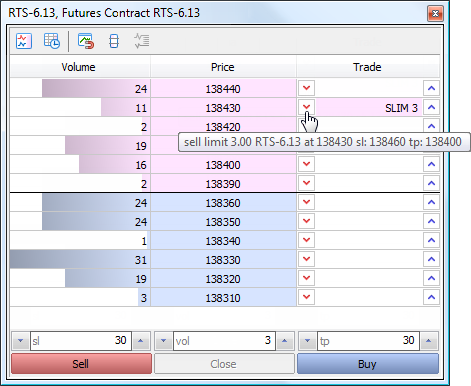The height and width of the screenshot is (386, 471).
Task: Open Time and Sales table-with-clock icon
Action: point(52,41)
